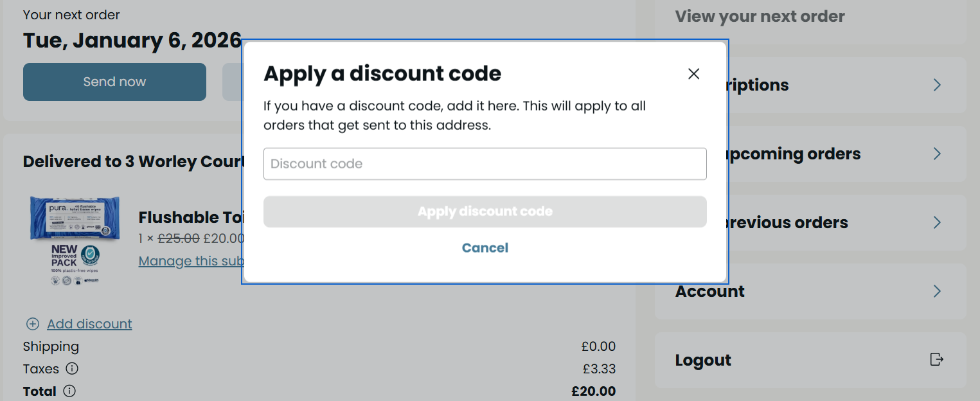
Task: Click Manage this subscription link
Action: [191, 261]
